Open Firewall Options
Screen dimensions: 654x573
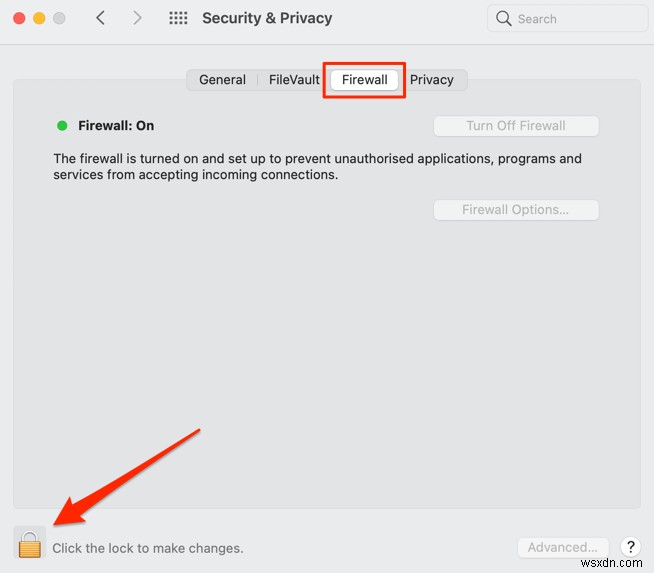(x=515, y=210)
